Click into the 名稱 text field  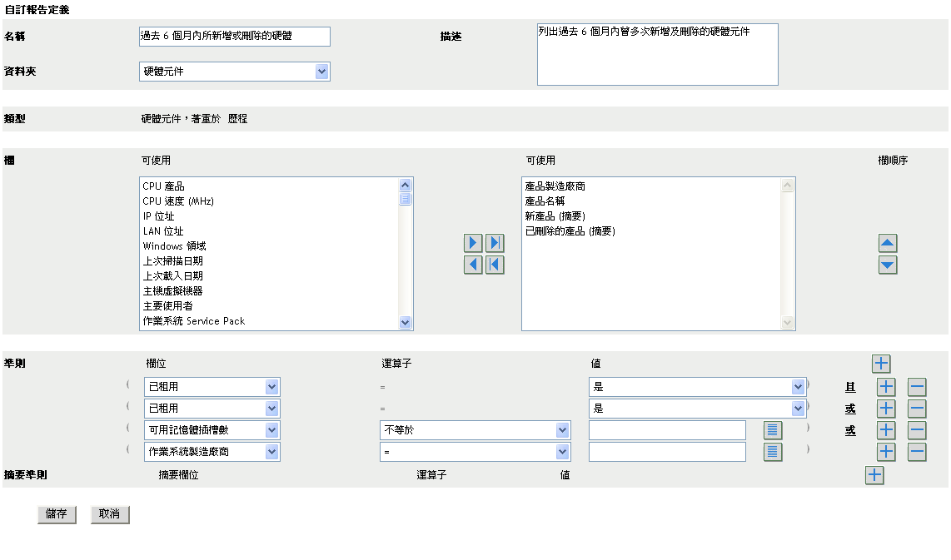point(235,37)
